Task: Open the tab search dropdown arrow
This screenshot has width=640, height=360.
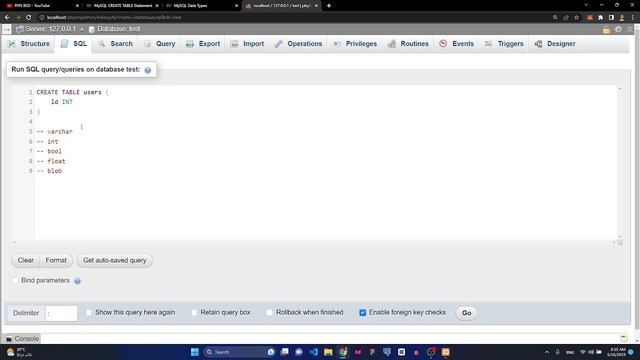Action: click(586, 5)
